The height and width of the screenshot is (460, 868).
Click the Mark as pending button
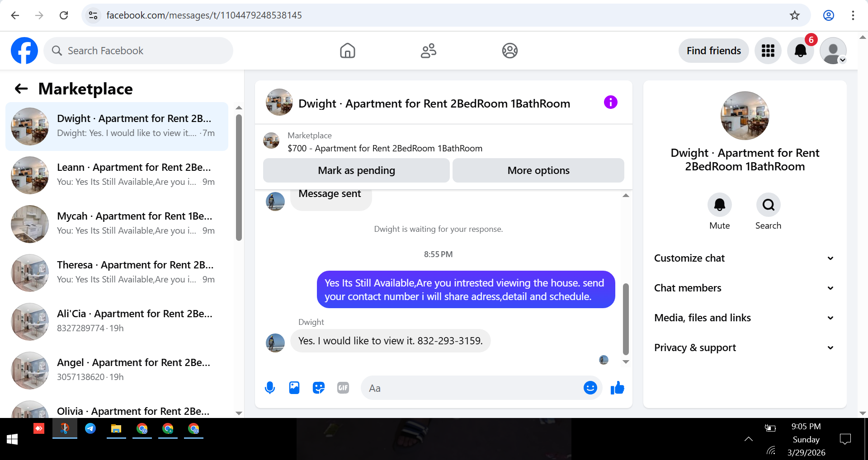[x=356, y=170]
